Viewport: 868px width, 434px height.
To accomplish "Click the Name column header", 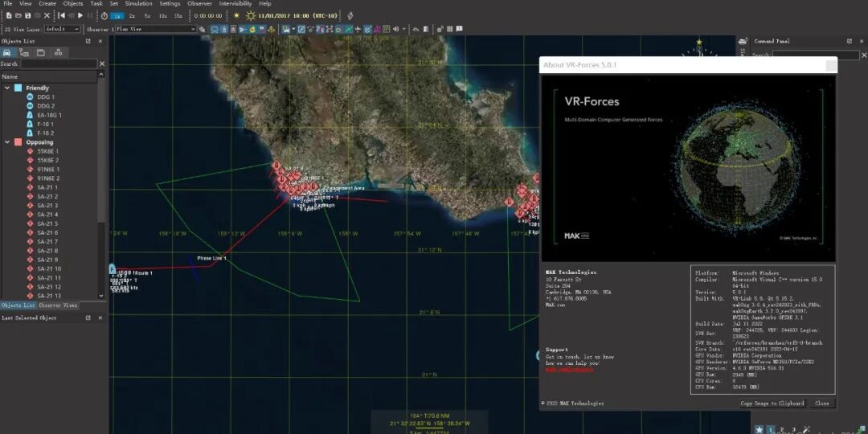I will pos(49,77).
